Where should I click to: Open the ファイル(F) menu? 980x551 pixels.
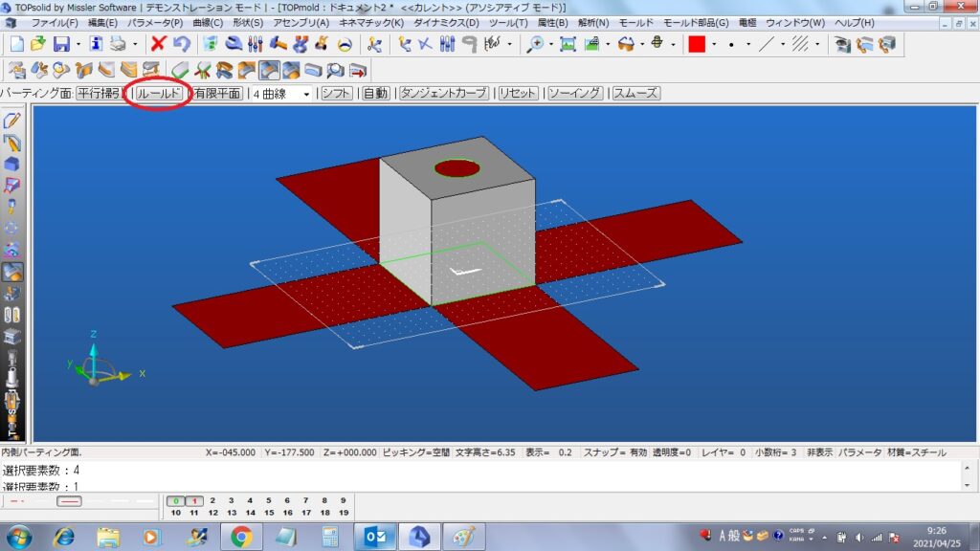[x=55, y=23]
